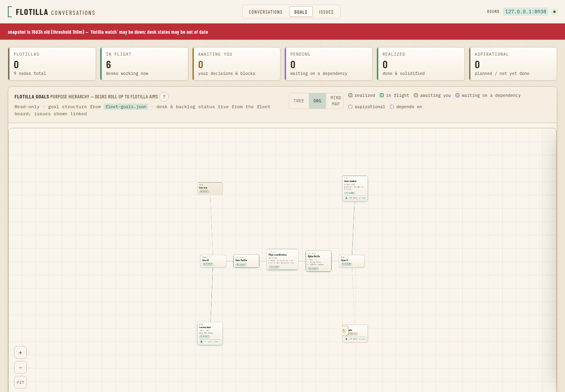
Task: Open the Aspirational stat card
Action: [513, 64]
